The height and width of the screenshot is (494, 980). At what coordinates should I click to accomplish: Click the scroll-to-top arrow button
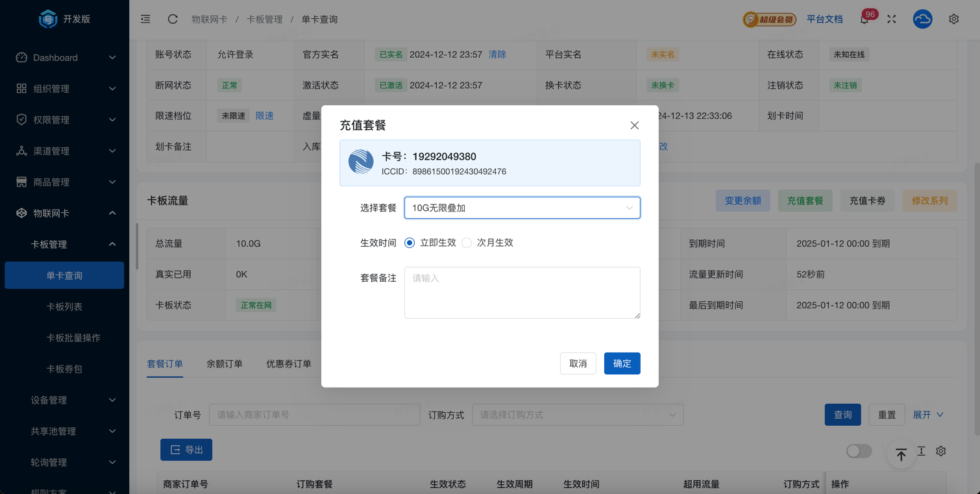[x=901, y=454]
